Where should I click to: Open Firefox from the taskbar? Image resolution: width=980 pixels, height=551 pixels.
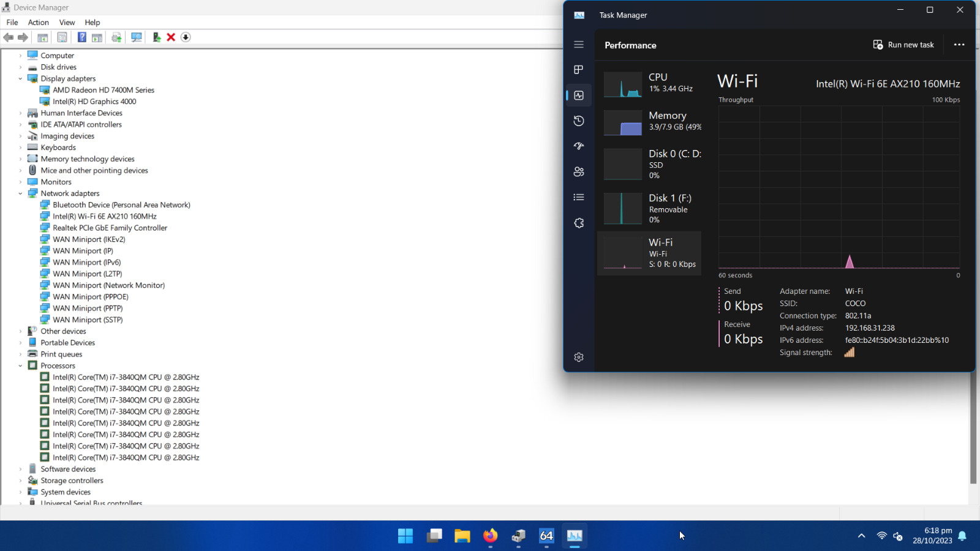(x=490, y=536)
